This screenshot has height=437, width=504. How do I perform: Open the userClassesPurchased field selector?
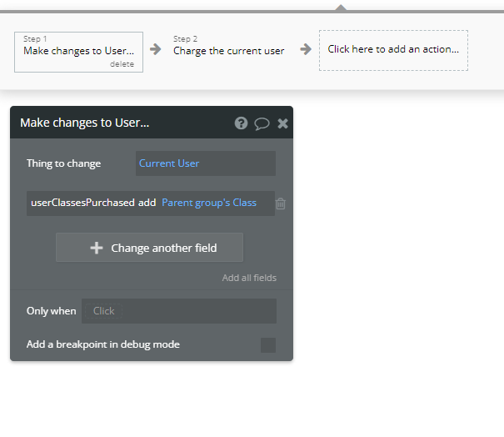[82, 203]
